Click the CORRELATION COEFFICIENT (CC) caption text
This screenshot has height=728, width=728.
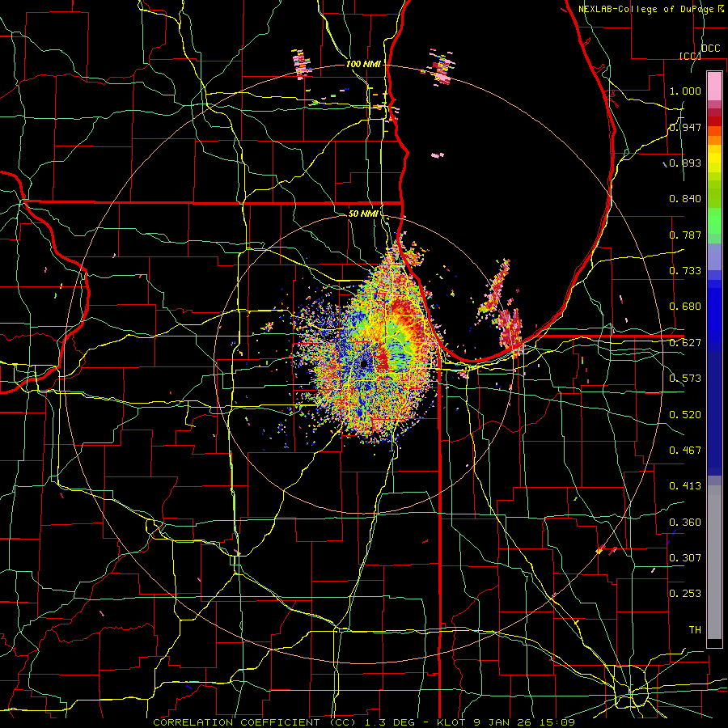[255, 722]
